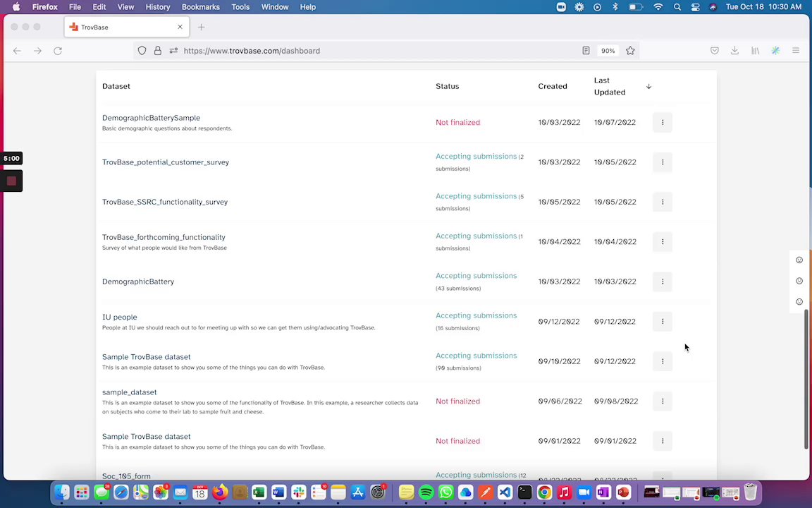Open options menu for DemographicBatterySample row
812x508 pixels.
663,122
